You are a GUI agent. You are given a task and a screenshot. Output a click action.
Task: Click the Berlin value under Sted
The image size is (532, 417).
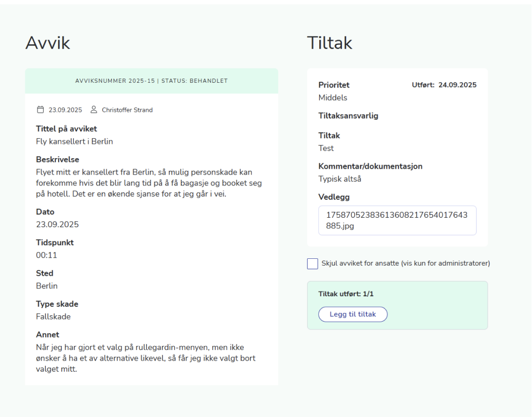[47, 286]
